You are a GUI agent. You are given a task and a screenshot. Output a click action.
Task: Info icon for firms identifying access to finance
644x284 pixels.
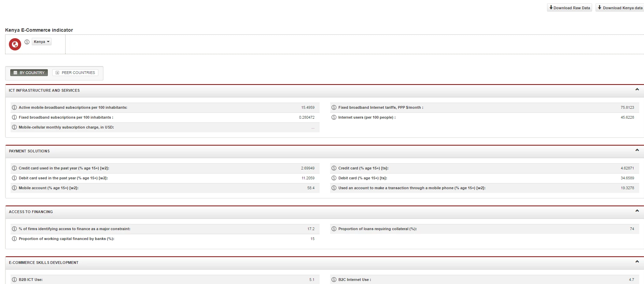(14, 229)
